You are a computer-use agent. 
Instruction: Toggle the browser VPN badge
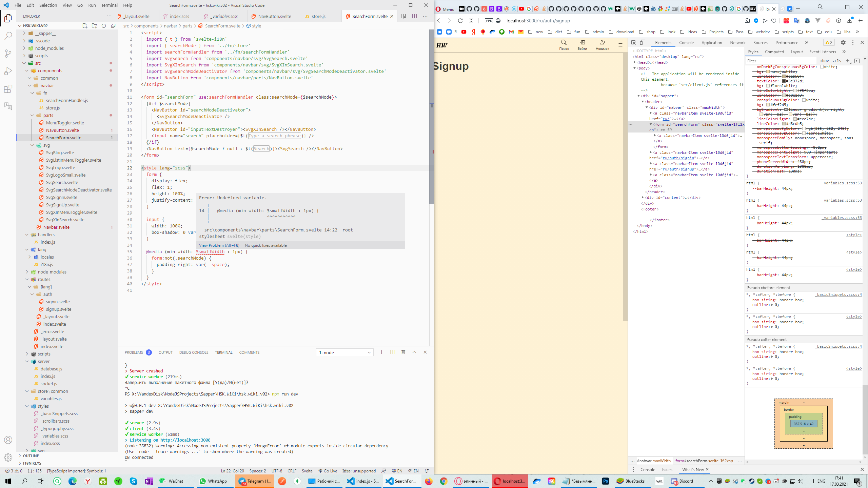[489, 21]
